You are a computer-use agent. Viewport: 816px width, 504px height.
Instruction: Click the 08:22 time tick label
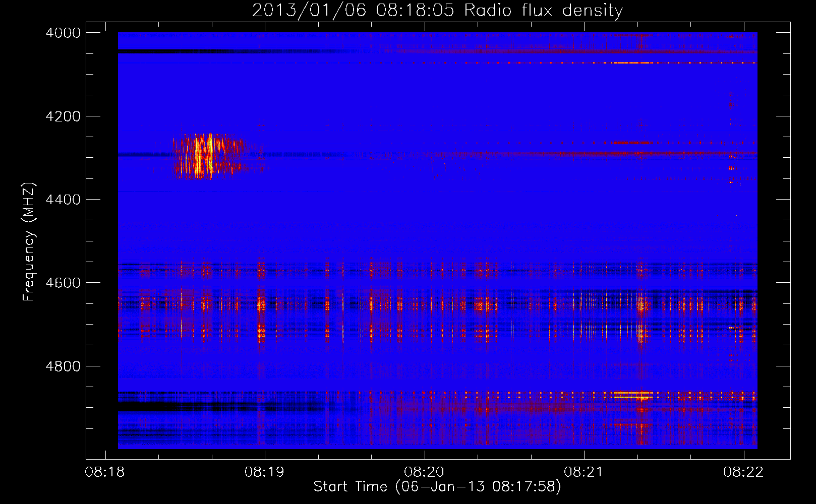[x=743, y=472]
